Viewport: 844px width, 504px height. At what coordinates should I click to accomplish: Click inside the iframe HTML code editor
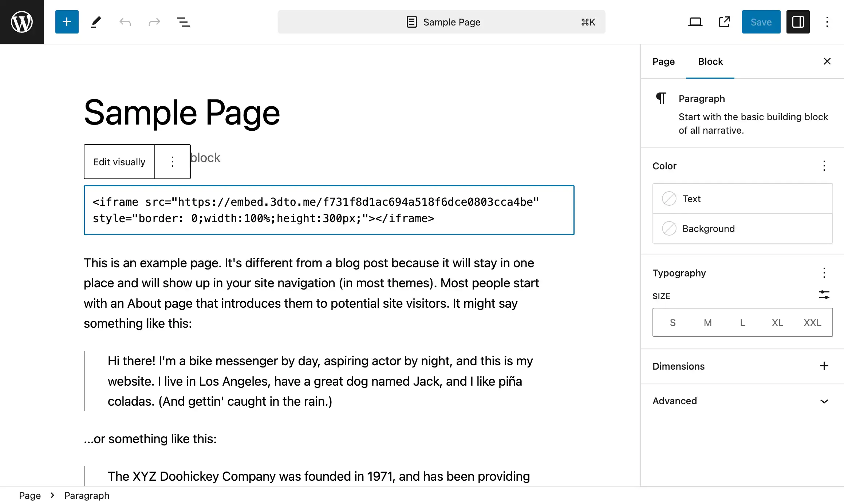pyautogui.click(x=329, y=210)
